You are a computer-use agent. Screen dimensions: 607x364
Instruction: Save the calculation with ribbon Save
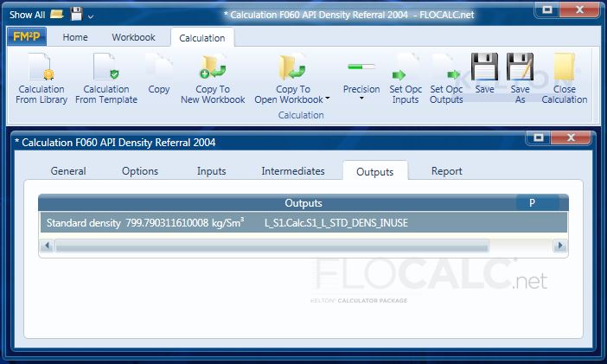[484, 73]
